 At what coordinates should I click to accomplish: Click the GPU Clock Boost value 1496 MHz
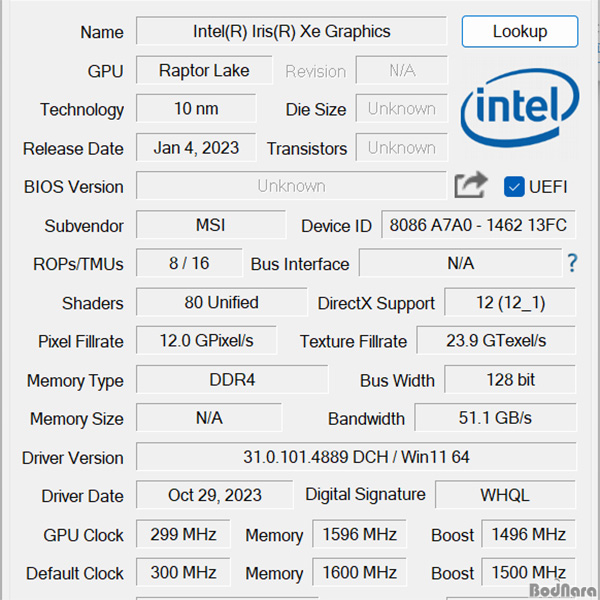point(528,534)
